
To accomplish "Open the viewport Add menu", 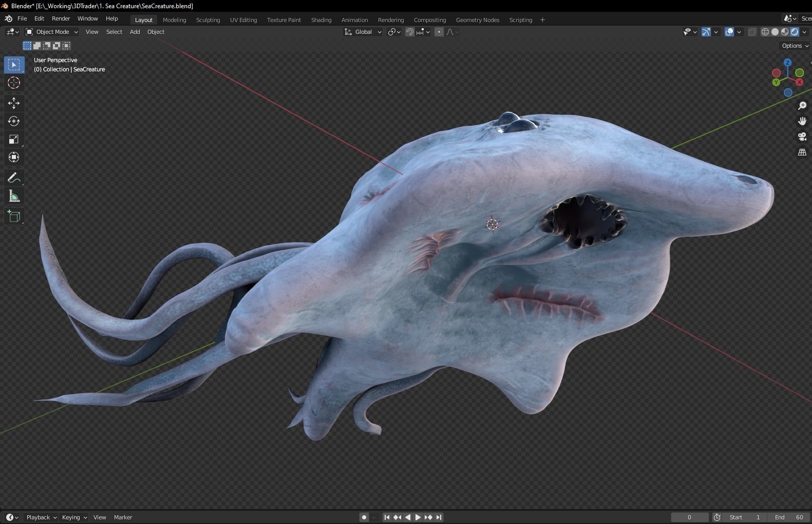I will 135,32.
